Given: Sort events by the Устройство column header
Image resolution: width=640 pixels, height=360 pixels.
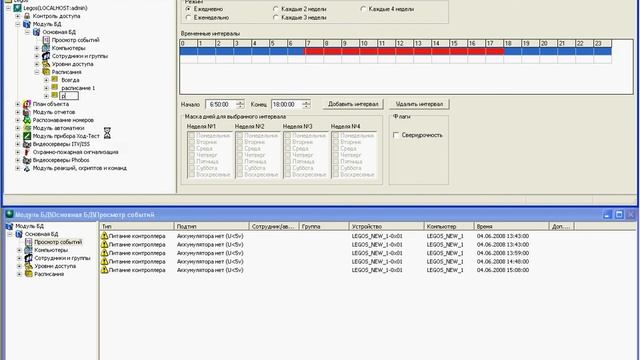Looking at the screenshot, I should 387,226.
